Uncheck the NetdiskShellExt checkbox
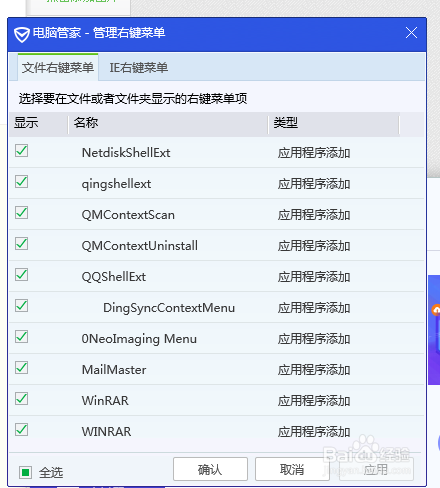 (x=21, y=151)
